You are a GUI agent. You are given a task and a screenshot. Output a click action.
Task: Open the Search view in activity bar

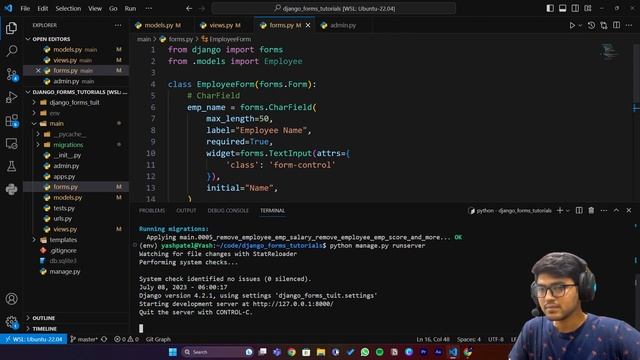[11, 51]
